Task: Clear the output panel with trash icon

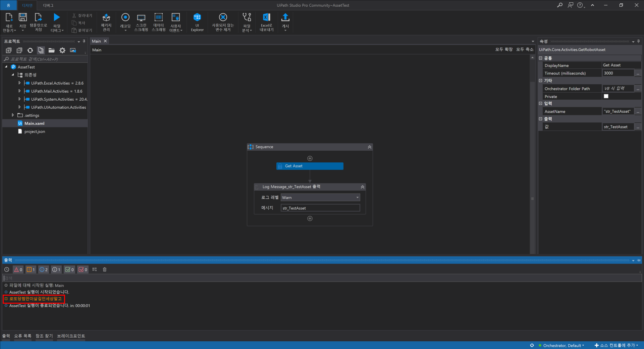Action: click(105, 269)
